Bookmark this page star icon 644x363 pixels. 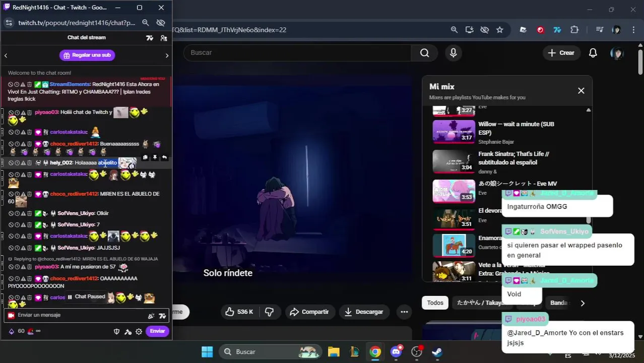pos(499,30)
